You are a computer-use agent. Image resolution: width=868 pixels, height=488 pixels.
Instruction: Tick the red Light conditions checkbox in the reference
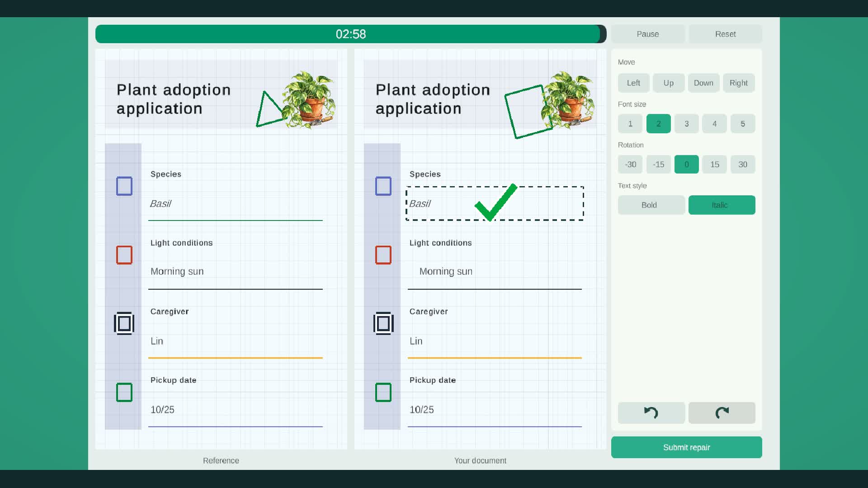click(124, 255)
